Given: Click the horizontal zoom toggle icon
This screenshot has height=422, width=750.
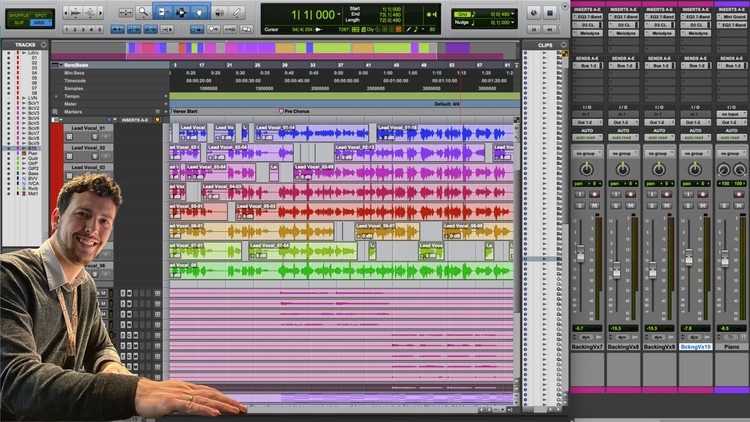Looking at the screenshot, I should click(x=126, y=12).
